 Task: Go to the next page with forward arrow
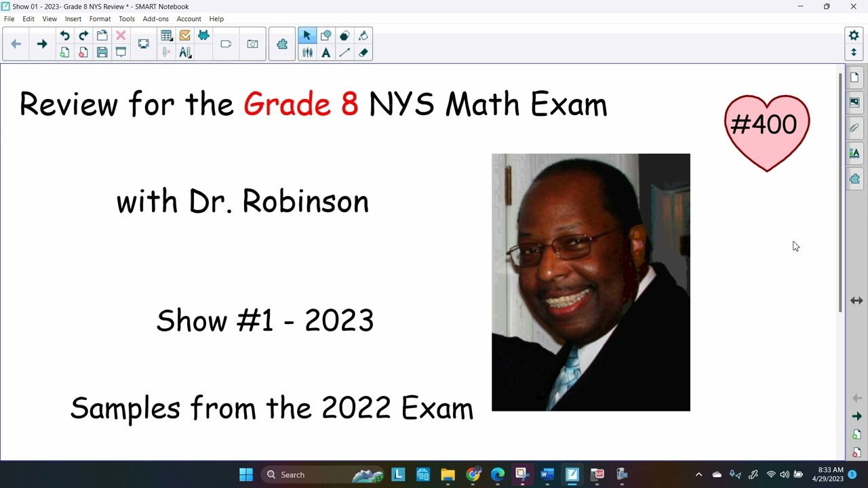click(x=41, y=44)
